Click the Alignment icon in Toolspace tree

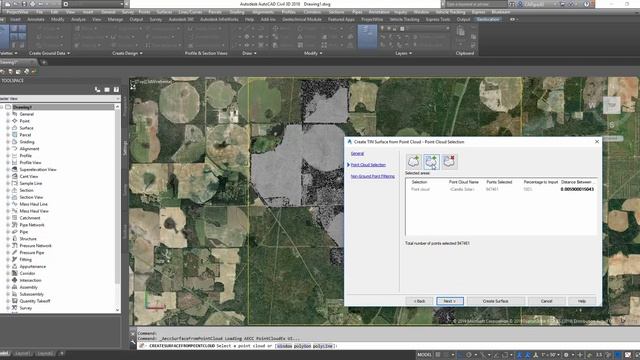15,149
